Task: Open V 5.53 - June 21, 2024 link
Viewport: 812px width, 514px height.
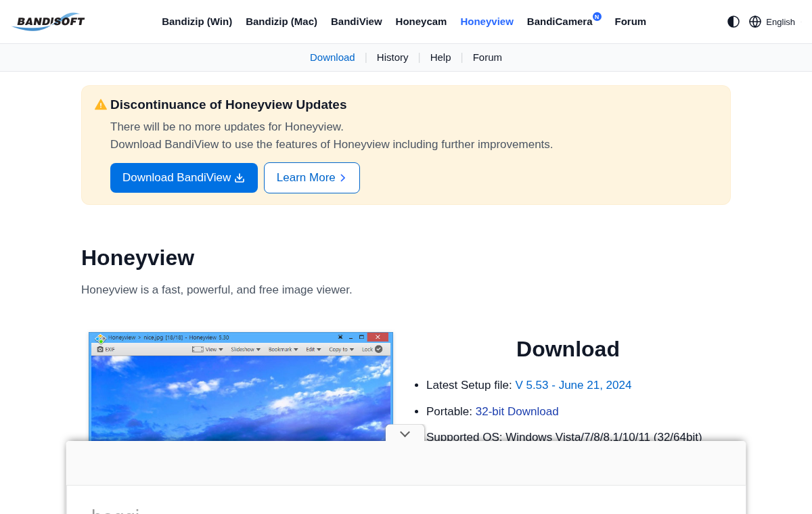Action: (573, 385)
